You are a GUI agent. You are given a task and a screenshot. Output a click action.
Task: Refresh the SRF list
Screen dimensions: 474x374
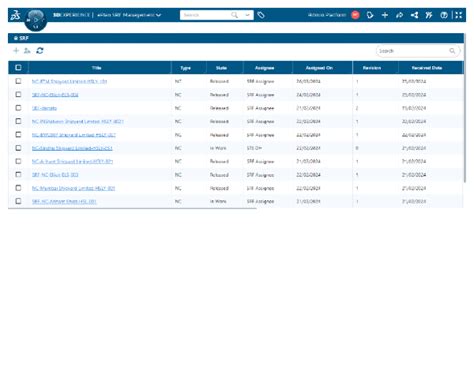[40, 51]
